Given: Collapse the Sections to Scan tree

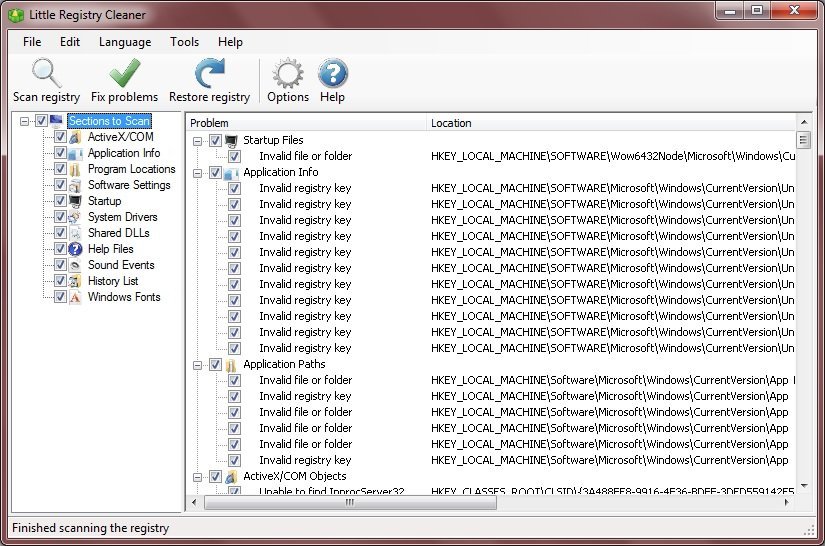Looking at the screenshot, I should (24, 122).
